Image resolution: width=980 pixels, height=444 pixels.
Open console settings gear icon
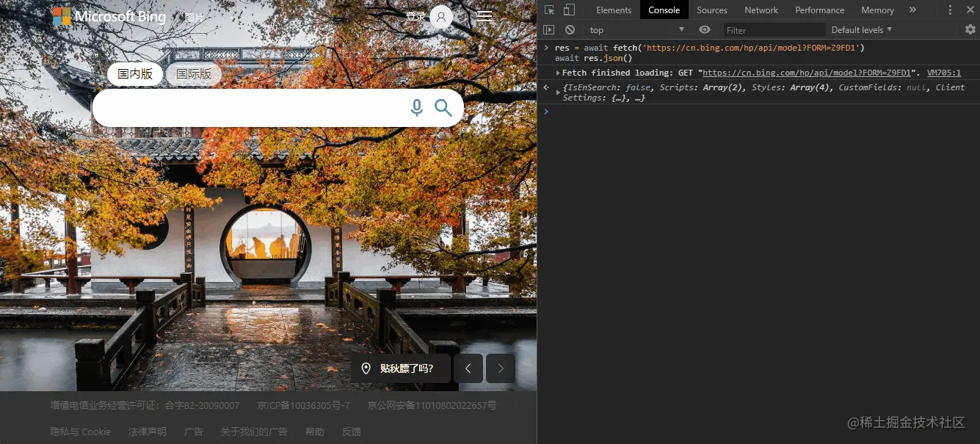[x=970, y=29]
